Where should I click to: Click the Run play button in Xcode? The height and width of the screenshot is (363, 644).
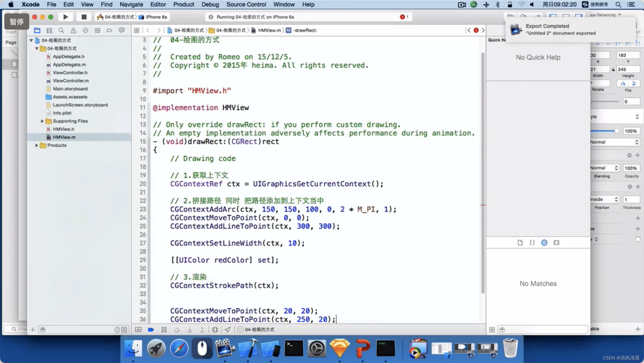tap(65, 17)
